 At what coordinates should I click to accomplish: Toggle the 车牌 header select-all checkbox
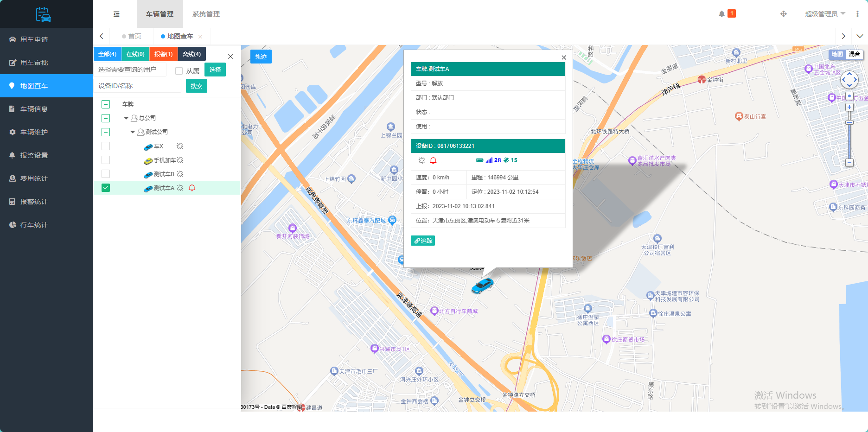point(106,104)
